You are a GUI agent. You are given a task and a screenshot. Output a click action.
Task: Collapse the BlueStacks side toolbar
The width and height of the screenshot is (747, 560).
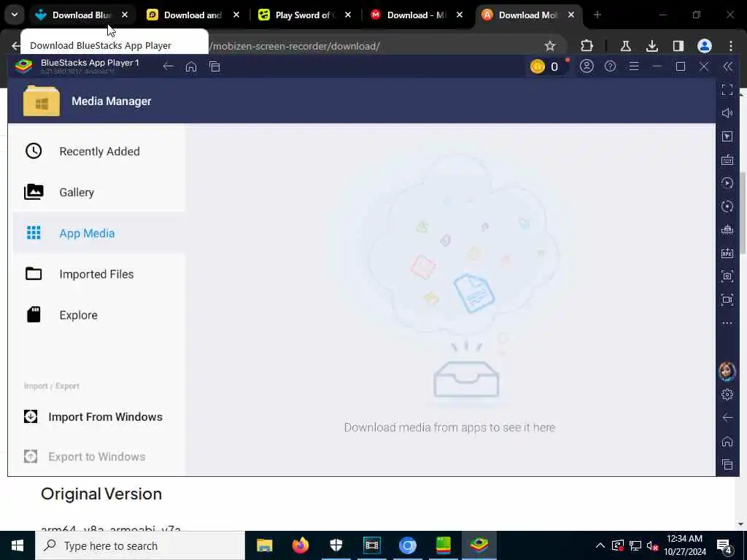pyautogui.click(x=727, y=66)
